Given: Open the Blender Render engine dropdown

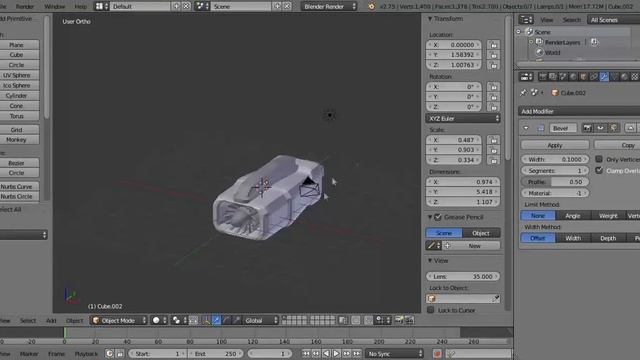Looking at the screenshot, I should coord(329,6).
